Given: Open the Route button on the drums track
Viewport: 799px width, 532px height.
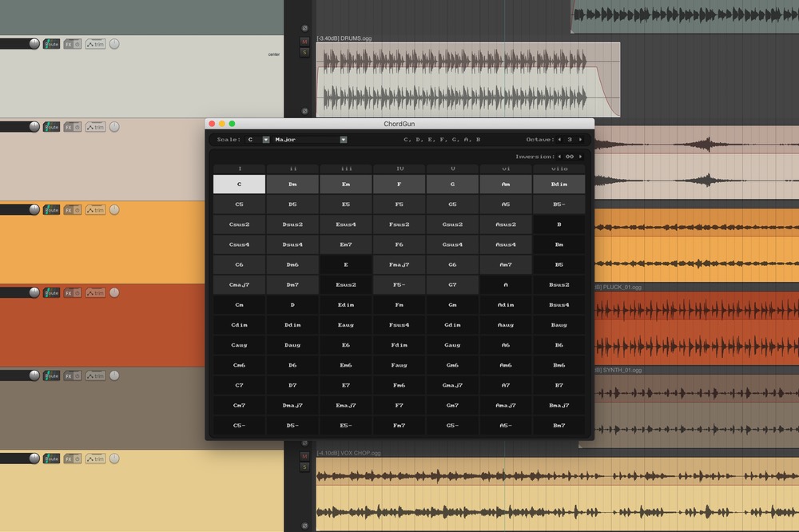Looking at the screenshot, I should (51, 44).
